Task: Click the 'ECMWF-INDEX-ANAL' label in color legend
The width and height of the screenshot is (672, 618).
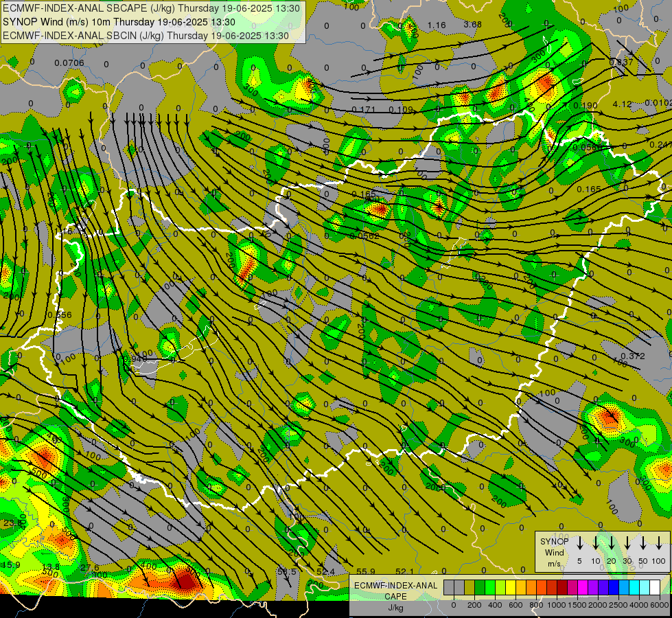Action: coord(396,586)
